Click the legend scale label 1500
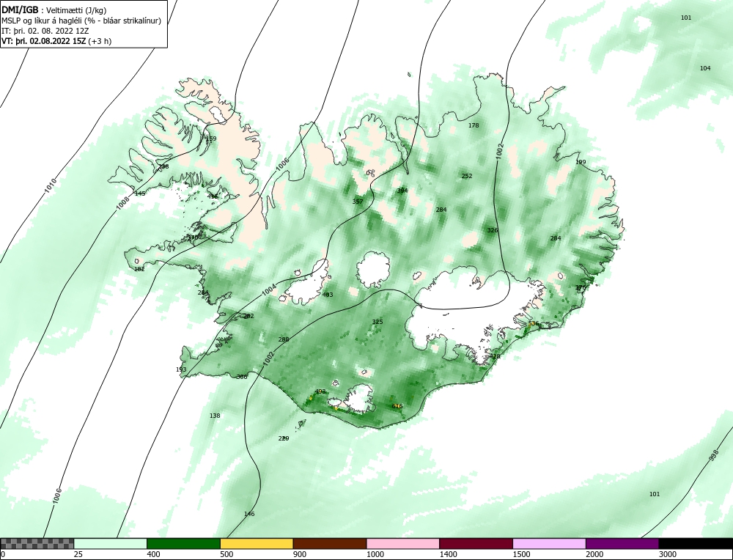 point(520,554)
